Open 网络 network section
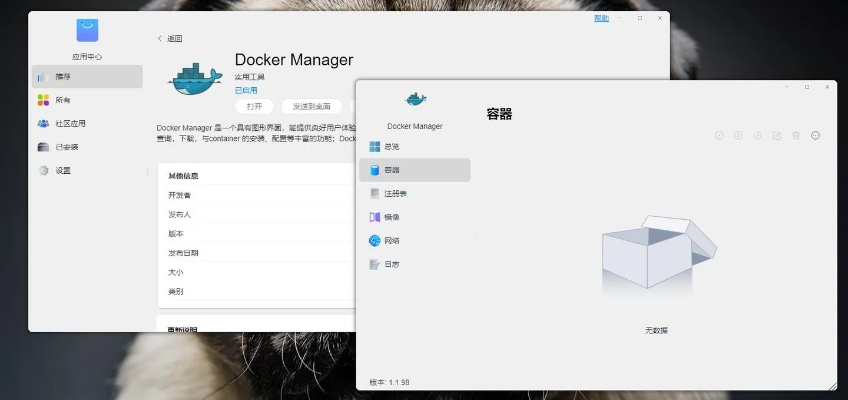848x400 pixels. coord(391,241)
